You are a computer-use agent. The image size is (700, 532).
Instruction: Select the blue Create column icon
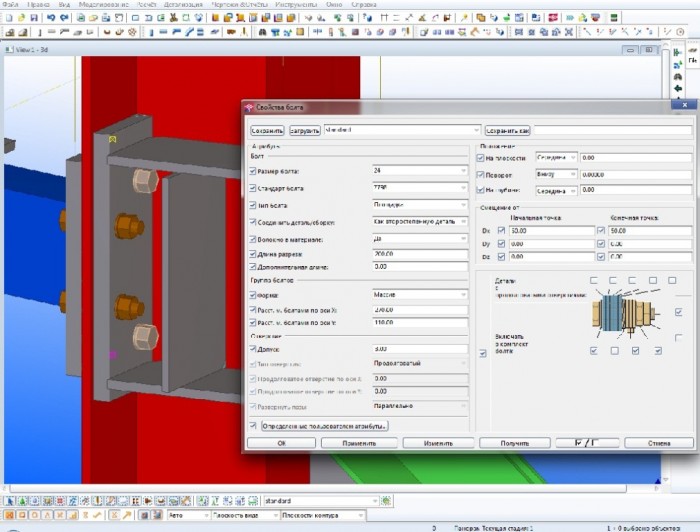click(x=151, y=32)
